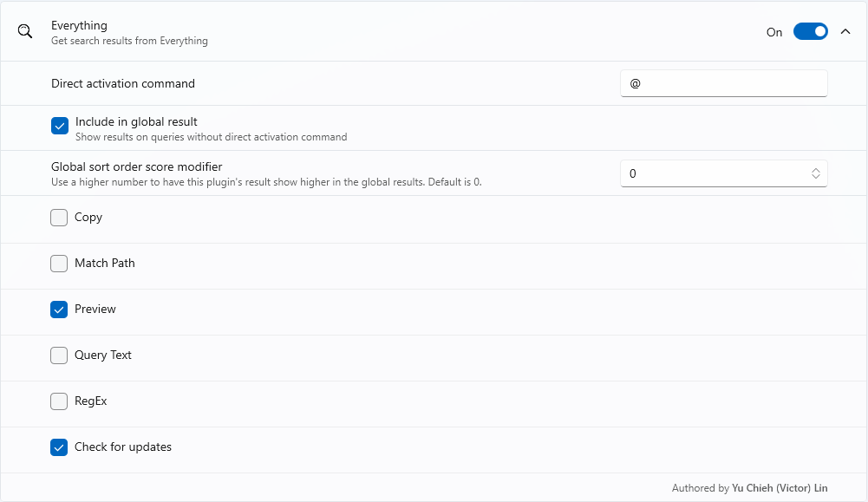Disable the Preview option
868x502 pixels.
(59, 310)
